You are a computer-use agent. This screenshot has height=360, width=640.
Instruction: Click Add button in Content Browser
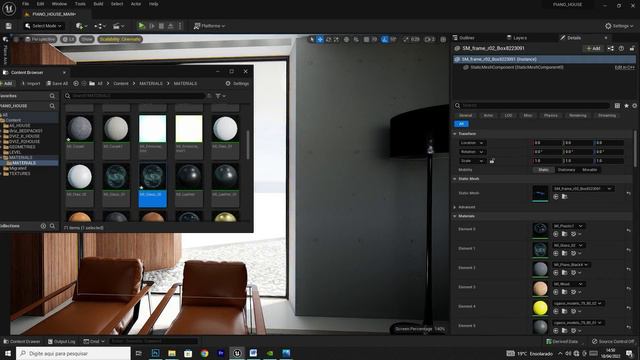7,83
